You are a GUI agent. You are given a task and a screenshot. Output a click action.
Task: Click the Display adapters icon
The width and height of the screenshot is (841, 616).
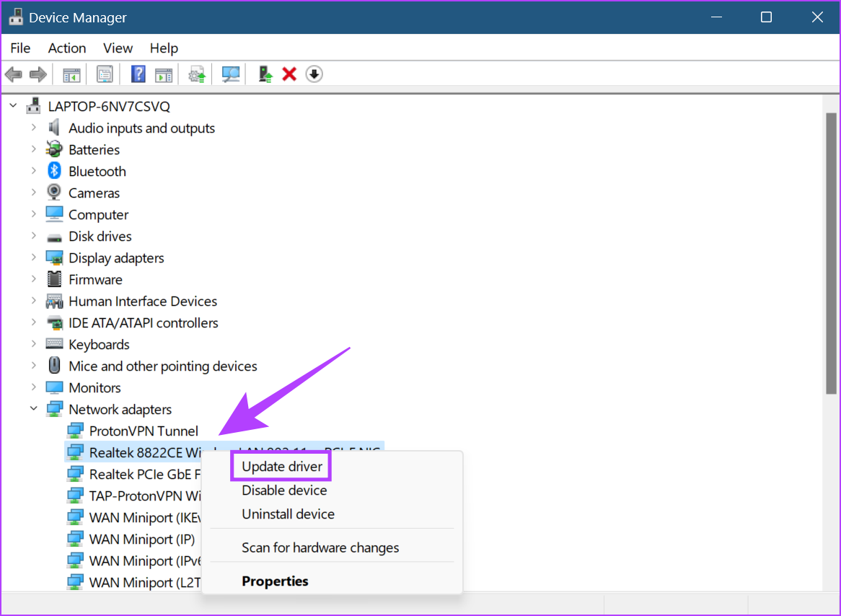pos(54,258)
